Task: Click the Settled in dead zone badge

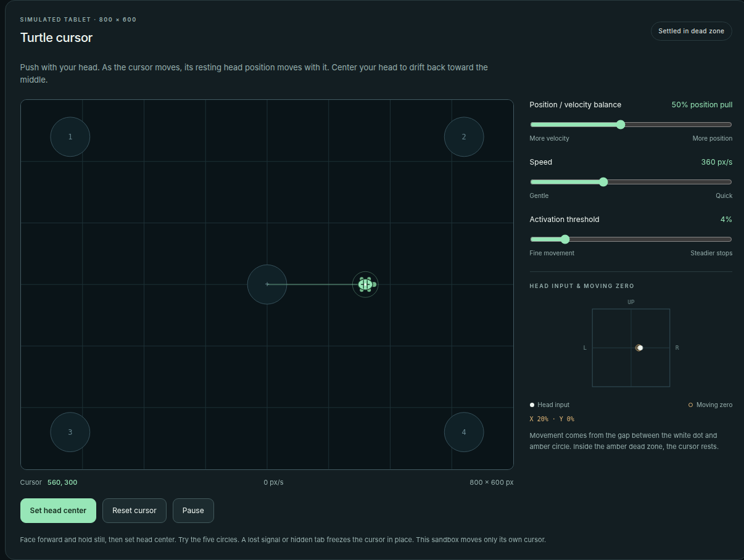Action: [x=691, y=31]
